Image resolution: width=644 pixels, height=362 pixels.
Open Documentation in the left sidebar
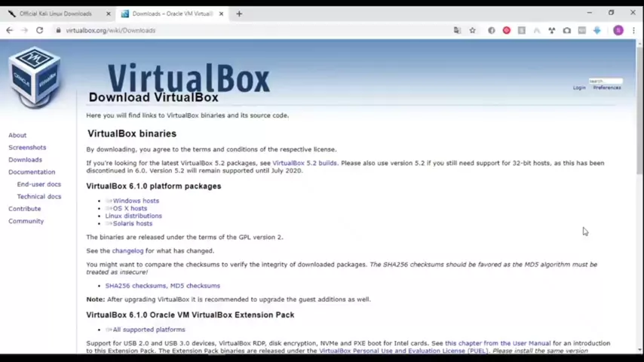point(32,172)
